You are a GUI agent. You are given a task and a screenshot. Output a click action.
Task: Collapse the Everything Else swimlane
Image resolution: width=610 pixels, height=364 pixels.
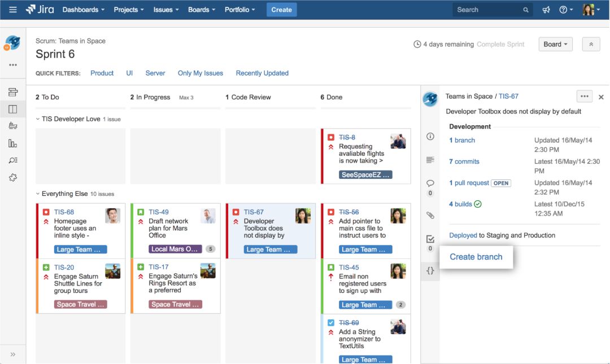click(38, 194)
